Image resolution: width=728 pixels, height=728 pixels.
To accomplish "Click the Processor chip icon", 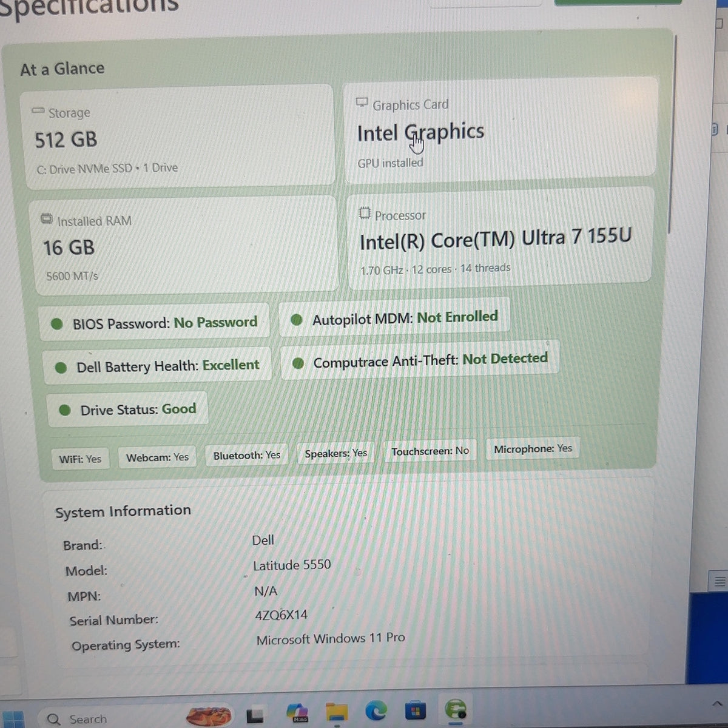I will click(365, 213).
